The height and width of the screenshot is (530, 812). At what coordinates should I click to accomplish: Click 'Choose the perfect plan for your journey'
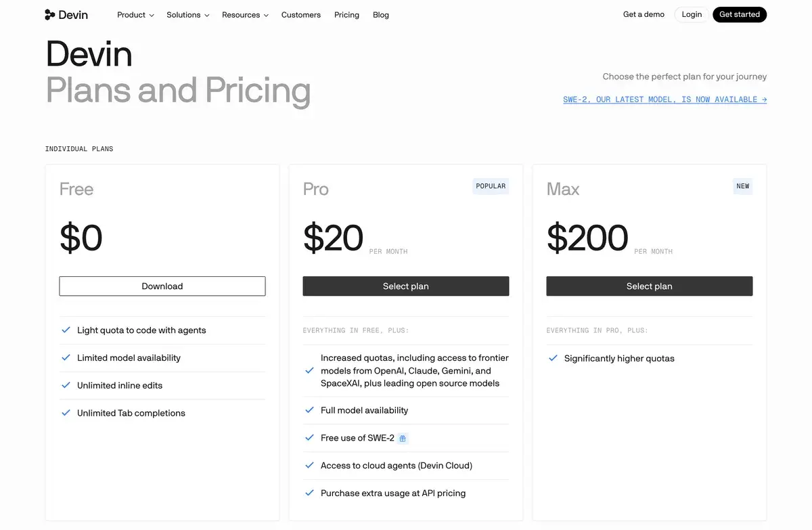pos(685,76)
